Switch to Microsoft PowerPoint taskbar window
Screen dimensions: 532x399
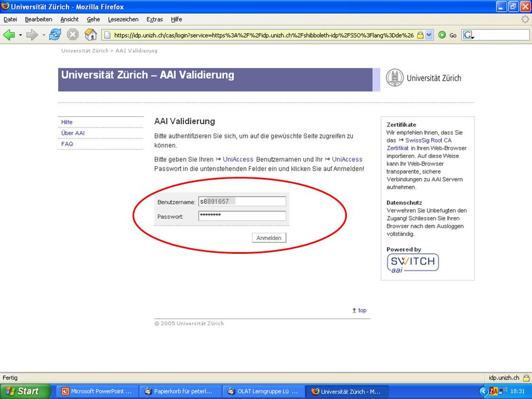pos(97,392)
